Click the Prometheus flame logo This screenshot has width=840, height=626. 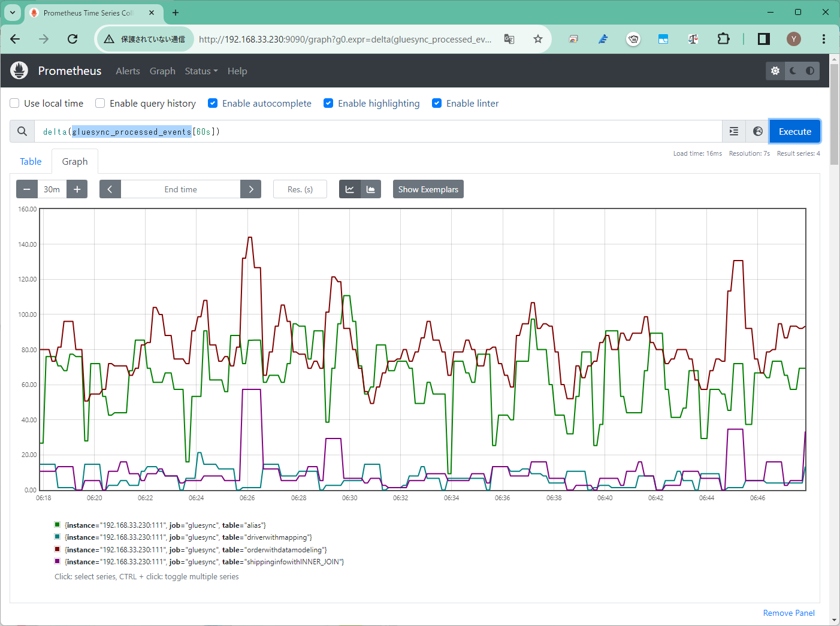click(19, 71)
